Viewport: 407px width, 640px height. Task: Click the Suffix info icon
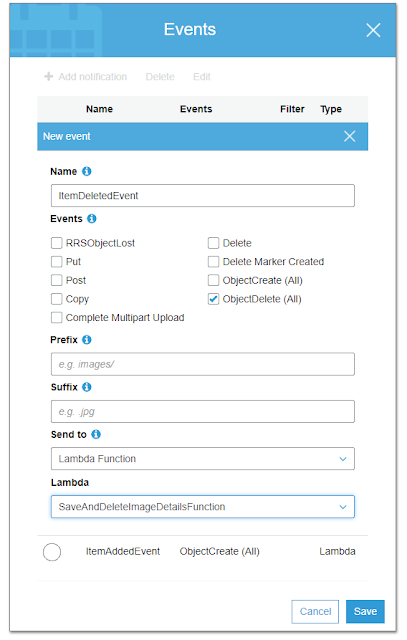tap(87, 387)
